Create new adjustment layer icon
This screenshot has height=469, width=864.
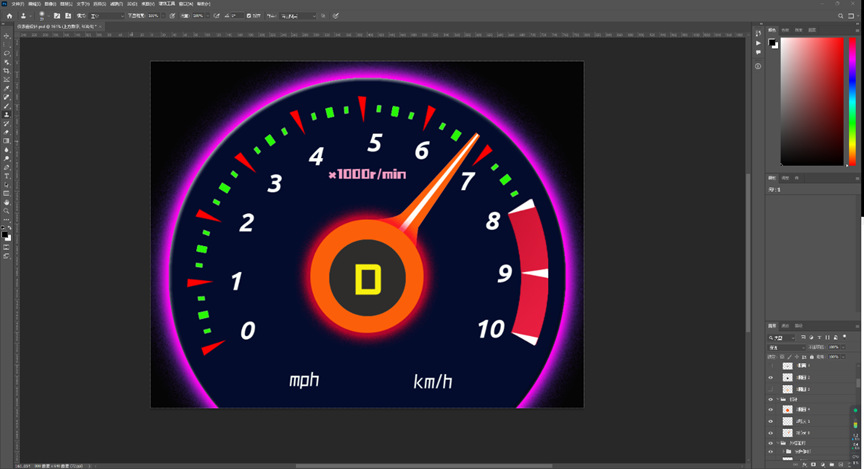tap(823, 465)
